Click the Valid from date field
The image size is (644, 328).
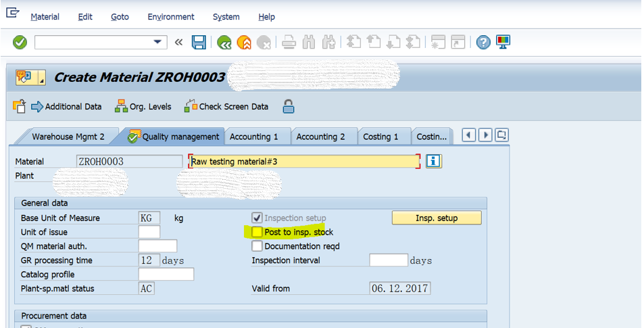400,288
